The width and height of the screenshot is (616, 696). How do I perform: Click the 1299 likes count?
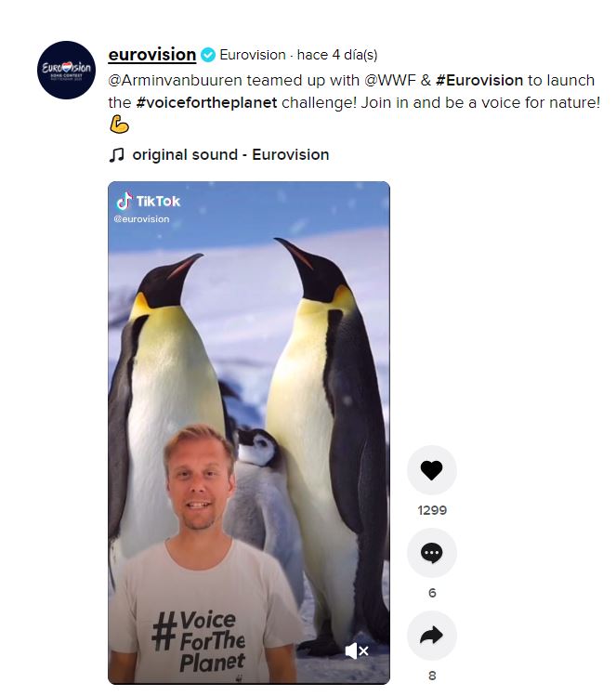click(x=432, y=510)
